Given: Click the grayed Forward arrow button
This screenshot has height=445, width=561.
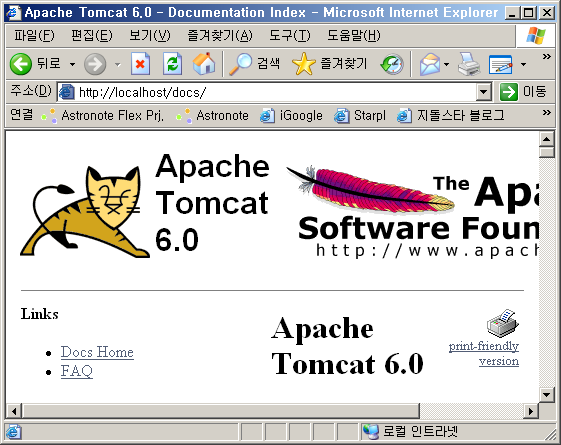Looking at the screenshot, I should tap(95, 64).
